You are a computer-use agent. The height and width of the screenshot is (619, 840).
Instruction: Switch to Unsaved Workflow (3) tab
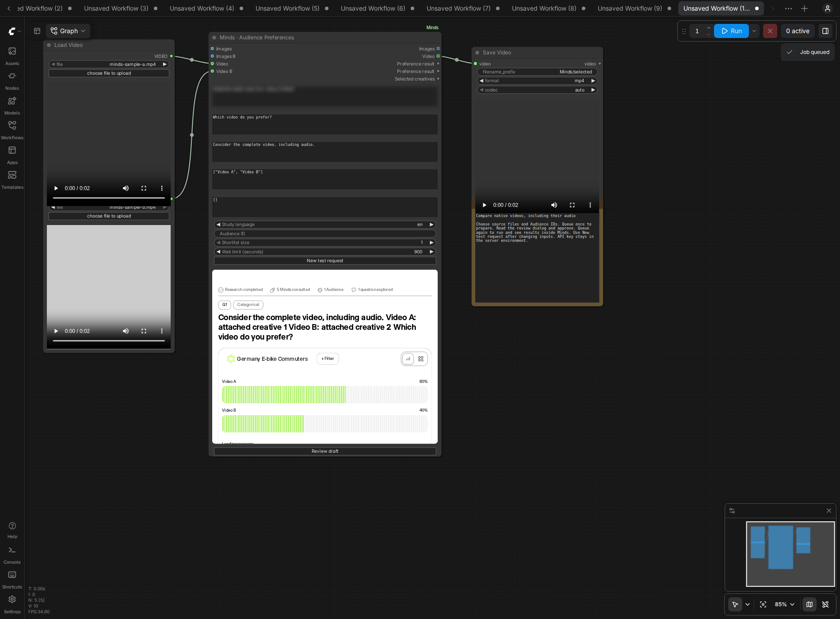pyautogui.click(x=116, y=8)
